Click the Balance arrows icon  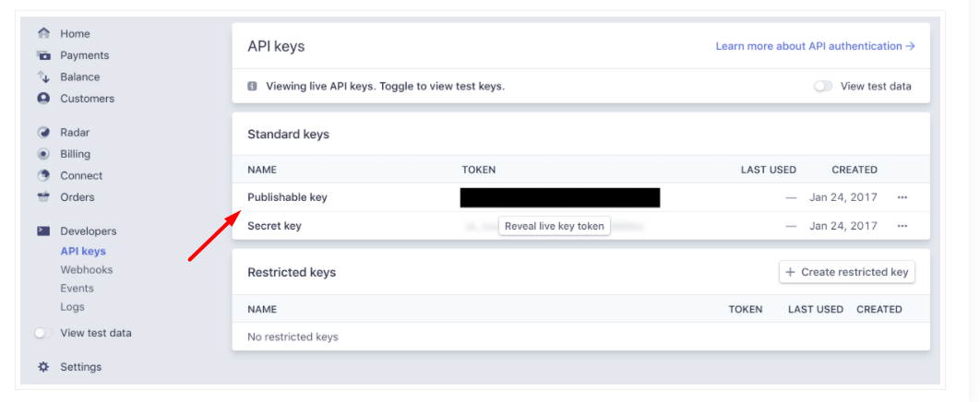point(43,77)
